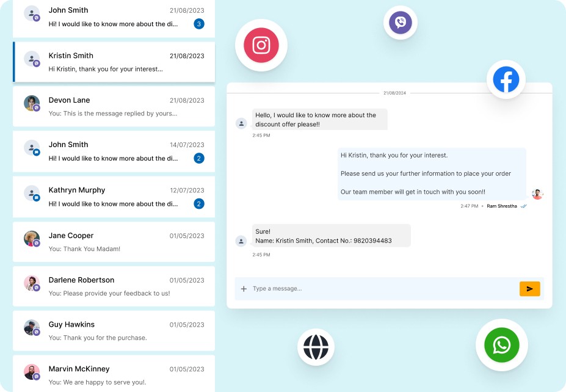Click the WhatsApp channel icon
566x392 pixels.
501,345
